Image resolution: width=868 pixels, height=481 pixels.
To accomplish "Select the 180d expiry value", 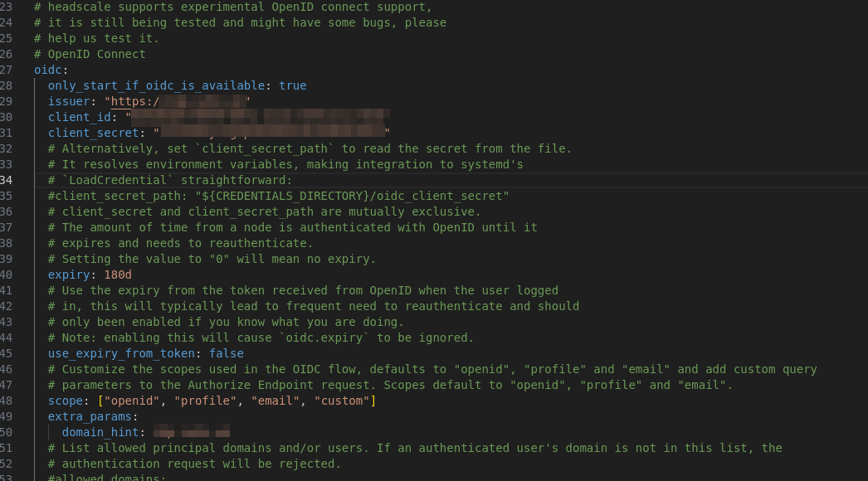I will tap(118, 275).
